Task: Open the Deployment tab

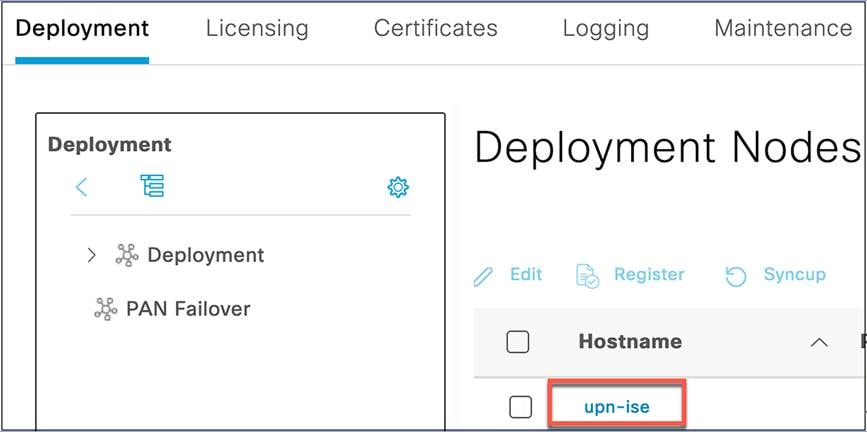Action: point(82,29)
